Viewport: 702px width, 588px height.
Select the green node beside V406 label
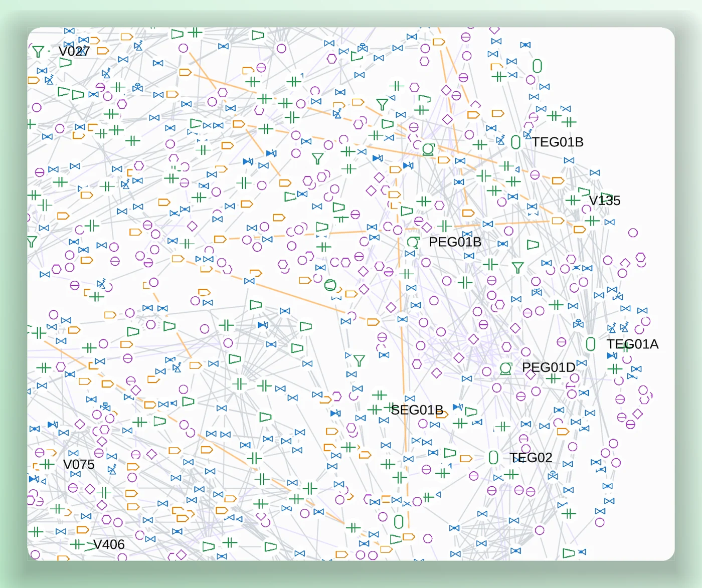tap(77, 544)
